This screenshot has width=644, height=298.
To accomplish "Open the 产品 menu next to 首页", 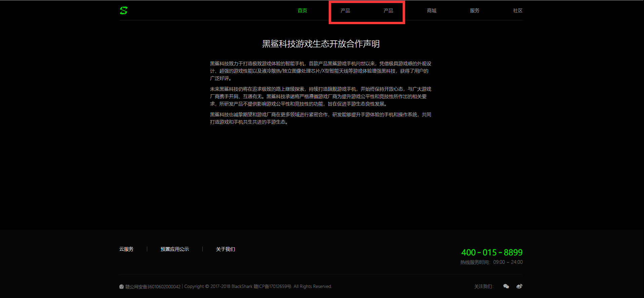I will click(345, 11).
